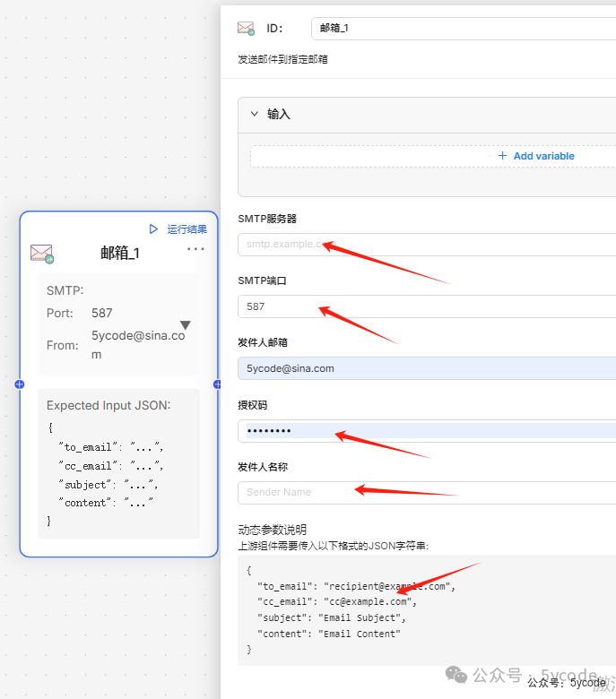This screenshot has width=616, height=699.
Task: Click the mail icon on the 邮箱_1 node
Action: 42,254
